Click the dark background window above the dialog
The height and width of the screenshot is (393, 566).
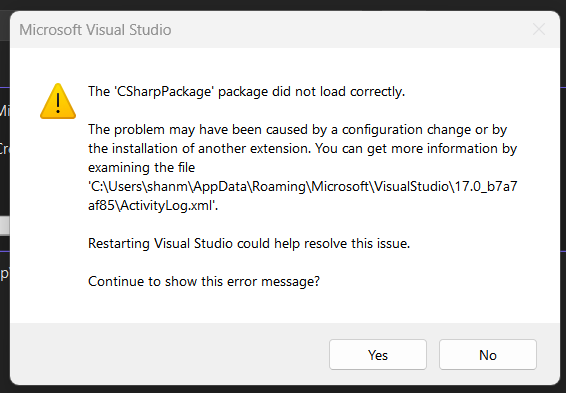(x=283, y=4)
